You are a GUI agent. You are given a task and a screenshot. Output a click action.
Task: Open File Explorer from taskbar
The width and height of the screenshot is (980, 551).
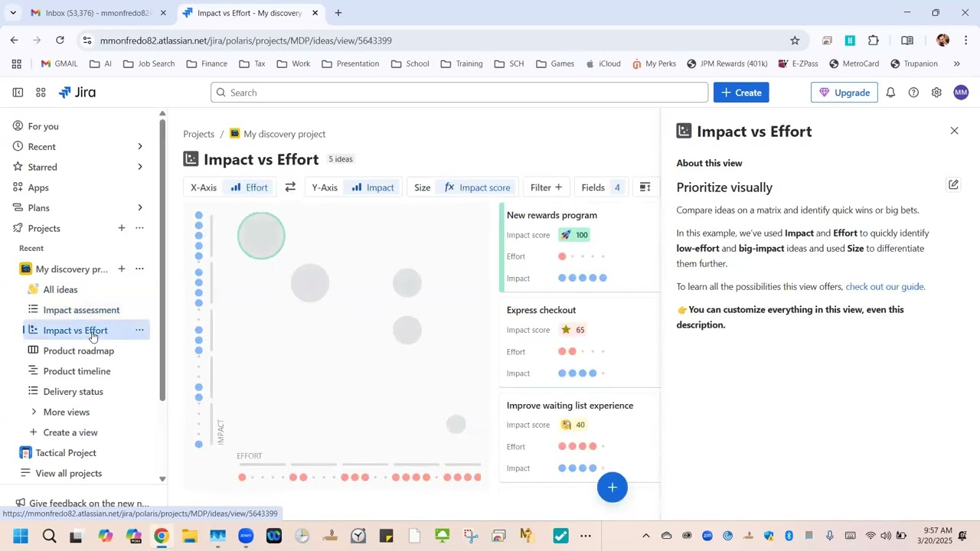pyautogui.click(x=189, y=536)
